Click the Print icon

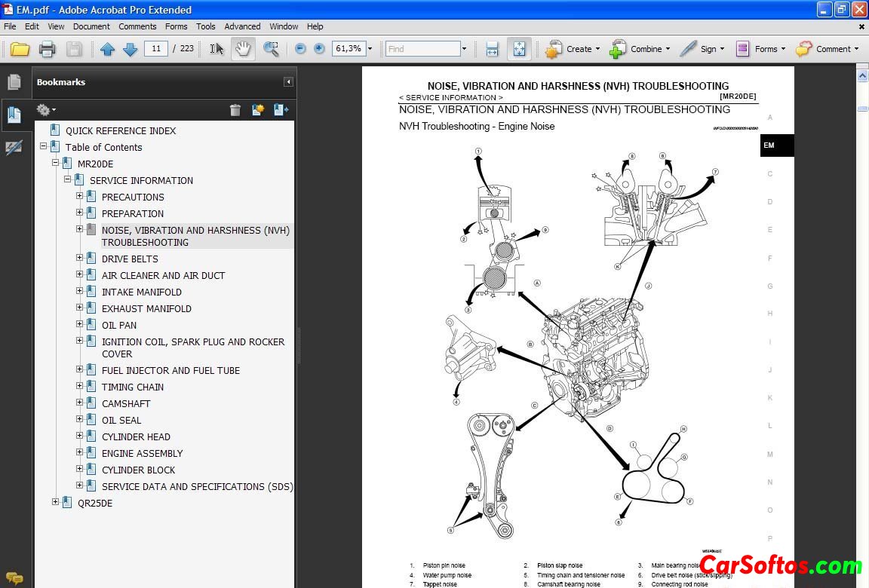click(47, 49)
